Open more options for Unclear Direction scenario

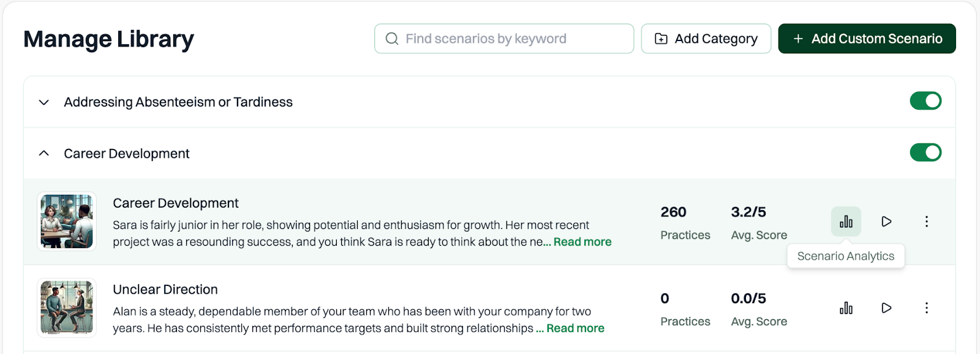click(926, 308)
